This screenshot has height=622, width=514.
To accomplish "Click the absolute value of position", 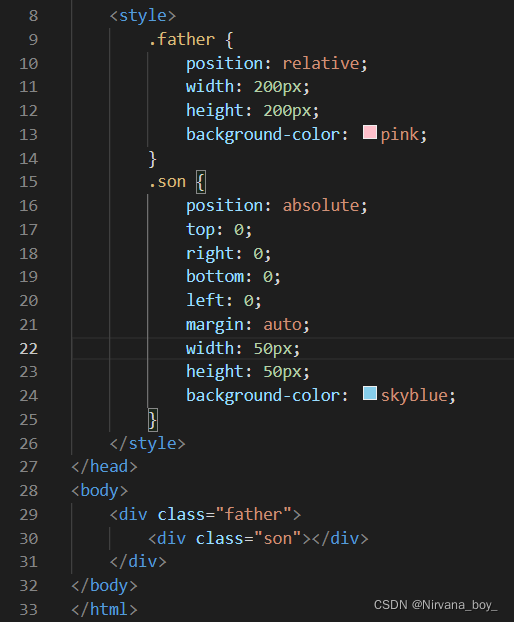I will point(321,205).
